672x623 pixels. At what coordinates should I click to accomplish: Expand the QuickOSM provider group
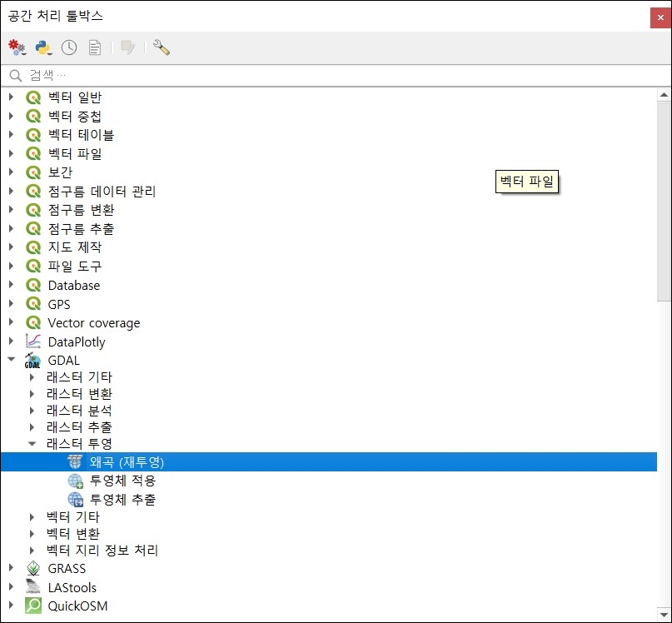12,606
